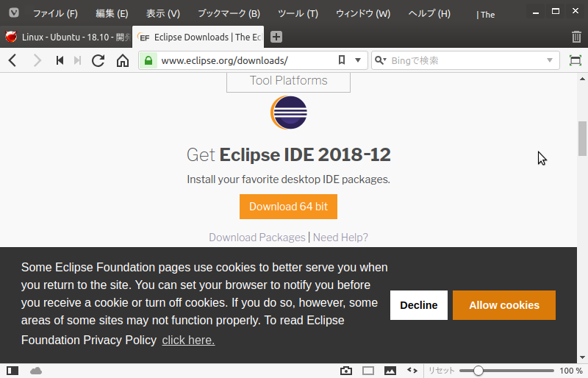Click the 100 % zoom value
This screenshot has height=378, width=588.
(571, 371)
